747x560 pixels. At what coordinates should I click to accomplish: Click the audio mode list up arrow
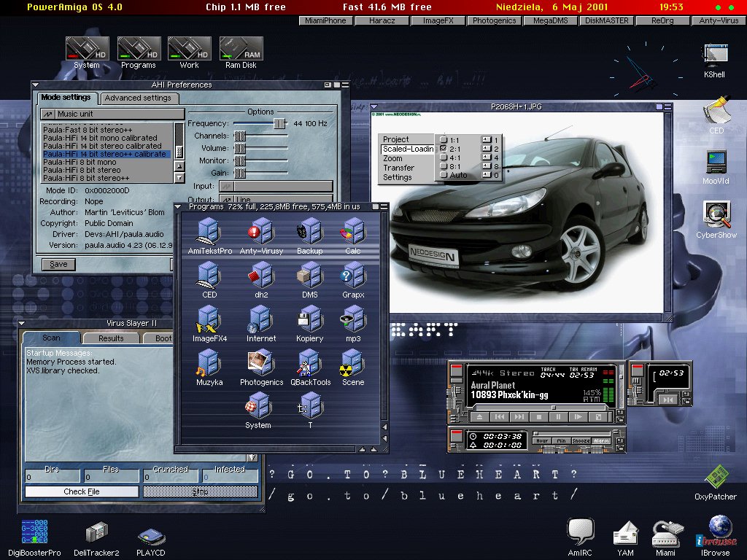[179, 166]
